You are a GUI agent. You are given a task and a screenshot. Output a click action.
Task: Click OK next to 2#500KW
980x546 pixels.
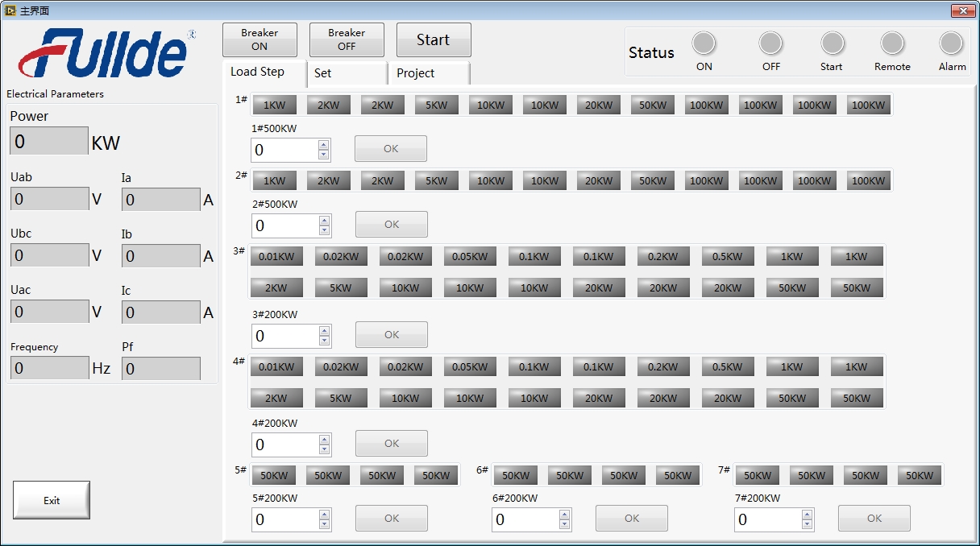(x=392, y=225)
